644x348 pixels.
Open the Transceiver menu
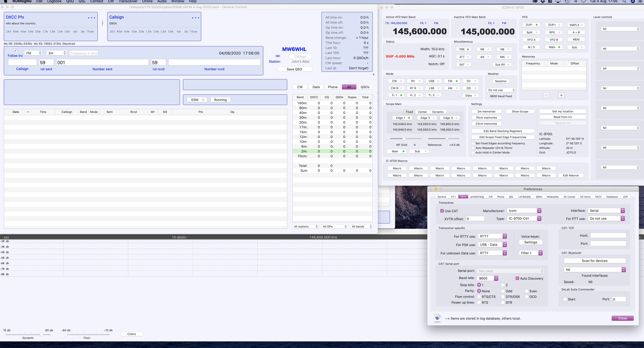[x=128, y=2]
